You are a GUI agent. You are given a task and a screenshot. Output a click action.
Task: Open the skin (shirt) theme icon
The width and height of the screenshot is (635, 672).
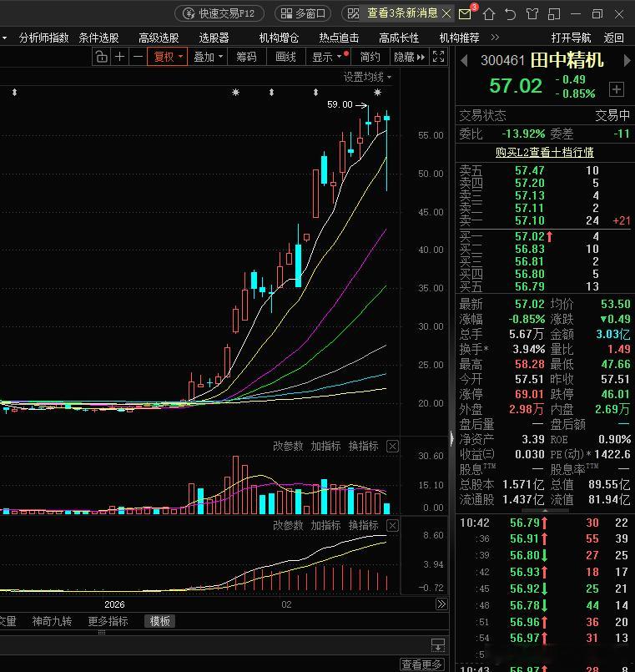pyautogui.click(x=532, y=14)
